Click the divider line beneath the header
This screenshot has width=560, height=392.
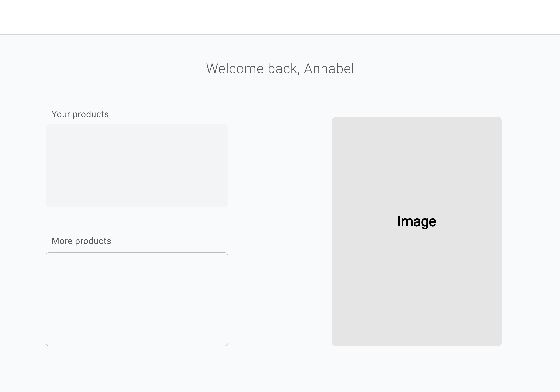click(280, 34)
